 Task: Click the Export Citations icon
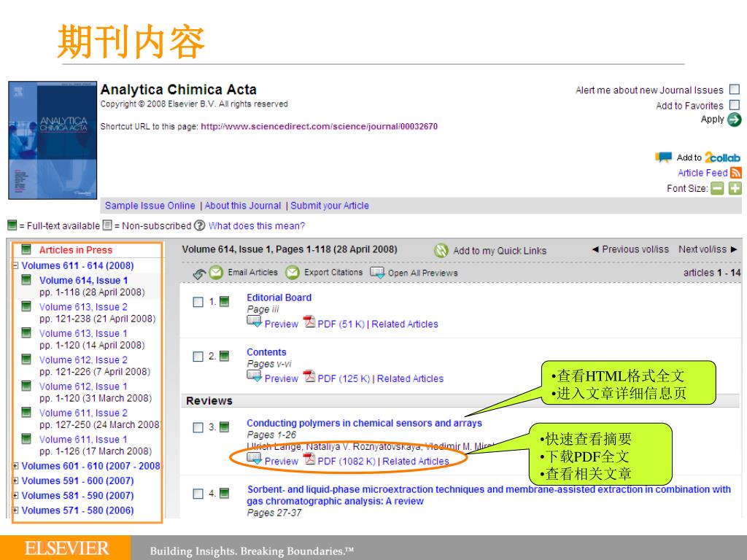(292, 273)
